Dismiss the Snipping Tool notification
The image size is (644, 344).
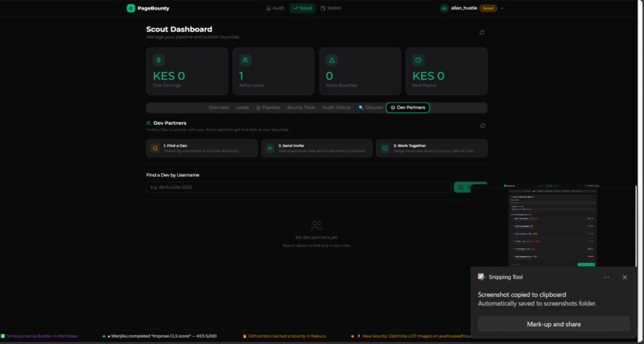pos(625,278)
